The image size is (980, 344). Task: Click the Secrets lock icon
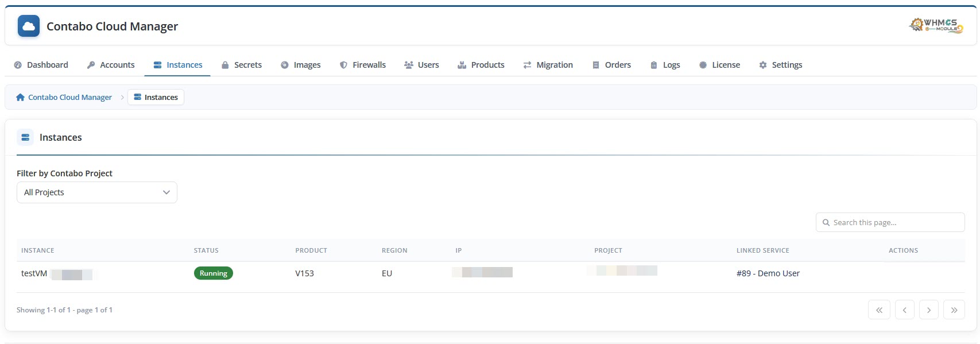point(225,65)
